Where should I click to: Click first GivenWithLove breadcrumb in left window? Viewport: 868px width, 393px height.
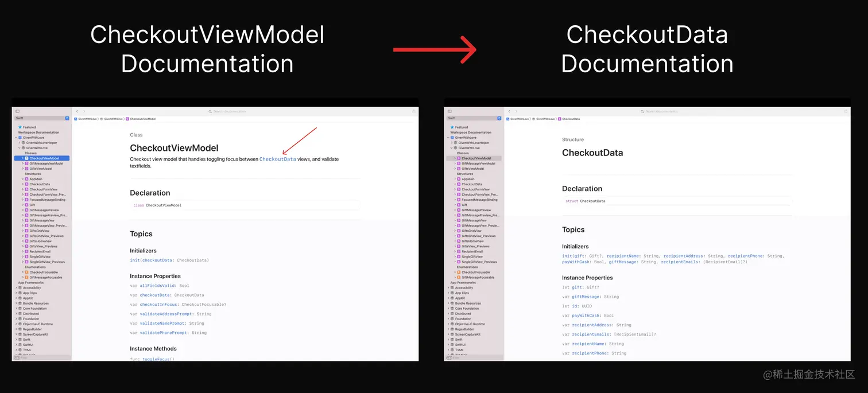(x=84, y=119)
